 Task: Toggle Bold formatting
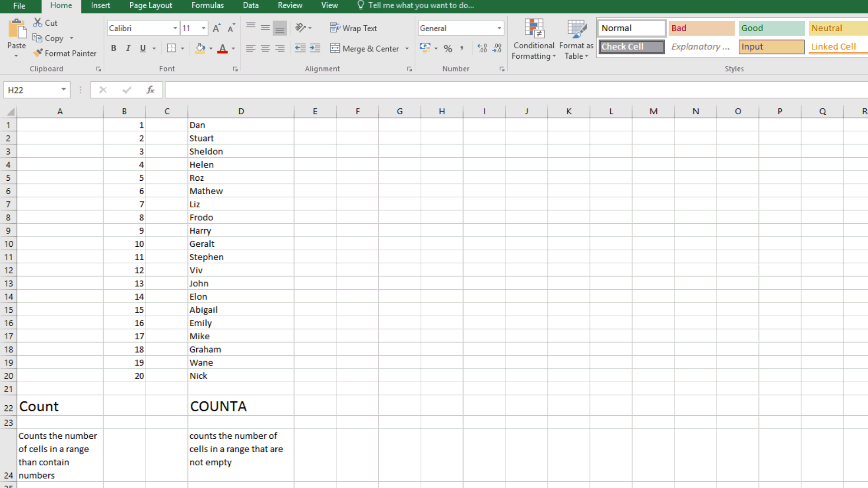(x=113, y=48)
